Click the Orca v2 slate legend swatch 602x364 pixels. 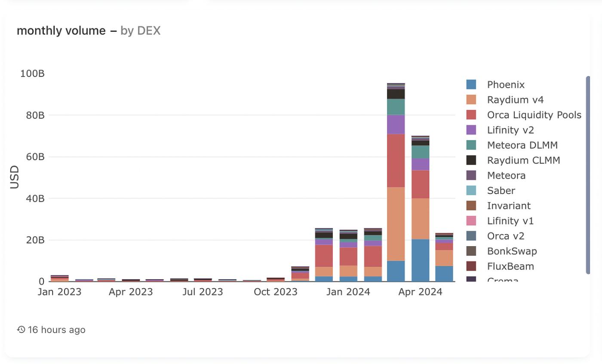click(471, 236)
